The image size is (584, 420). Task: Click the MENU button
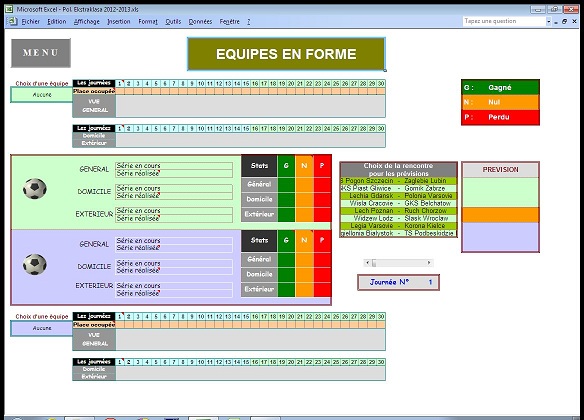[41, 53]
